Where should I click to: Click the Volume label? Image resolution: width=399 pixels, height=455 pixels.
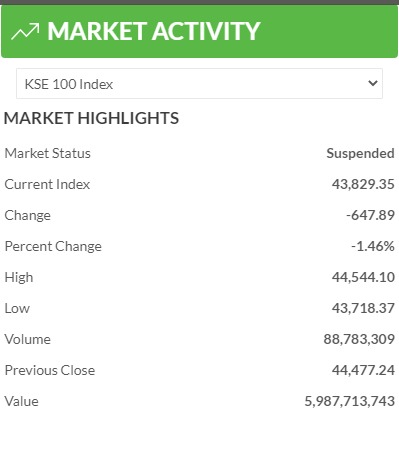click(28, 339)
